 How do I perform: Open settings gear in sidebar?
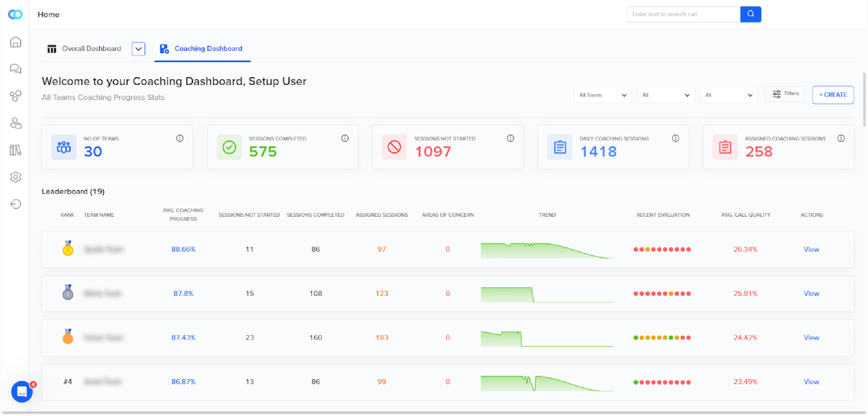click(16, 177)
